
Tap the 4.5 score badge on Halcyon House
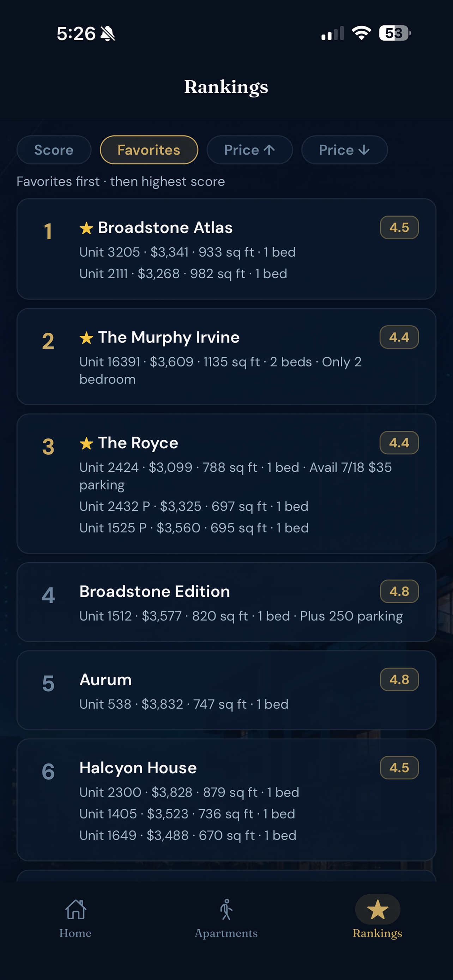point(399,768)
